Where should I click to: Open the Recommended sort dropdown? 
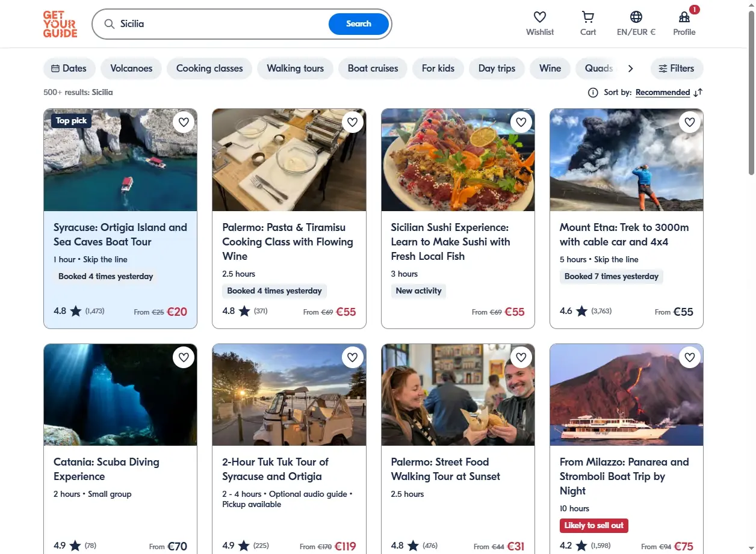click(663, 93)
